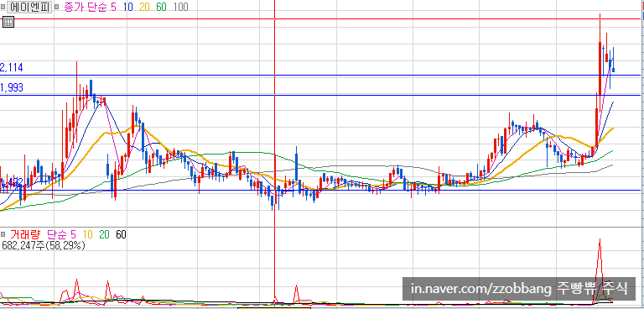Select the green 60-day price average label
This screenshot has height=309, width=644.
click(161, 7)
